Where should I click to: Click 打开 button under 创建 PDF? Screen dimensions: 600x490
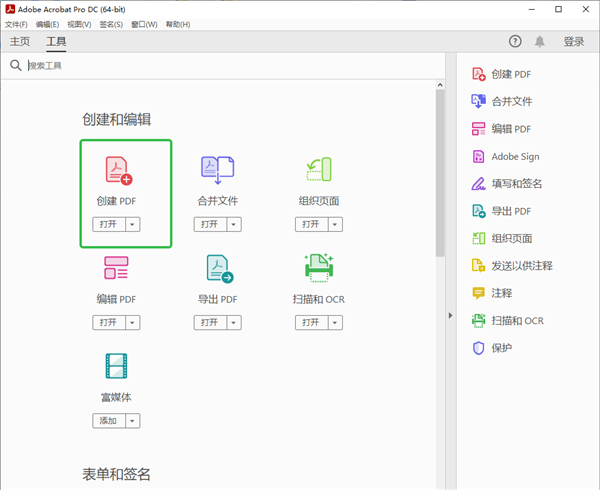[109, 224]
